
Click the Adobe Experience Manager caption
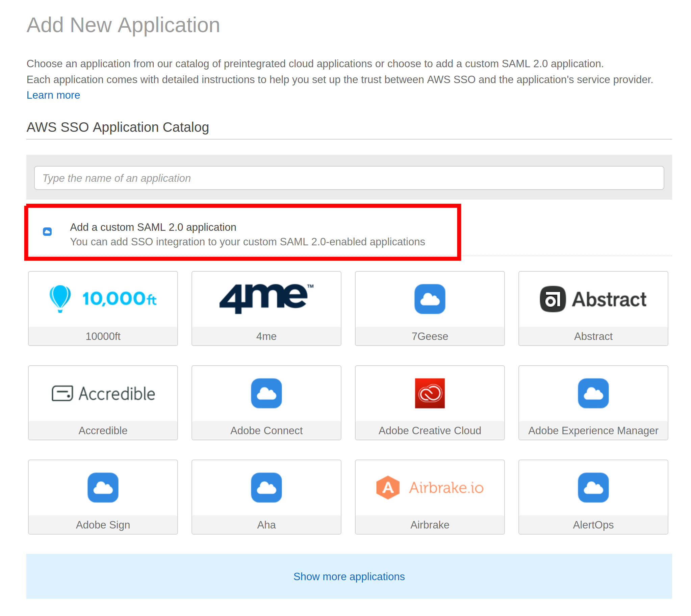click(x=593, y=430)
